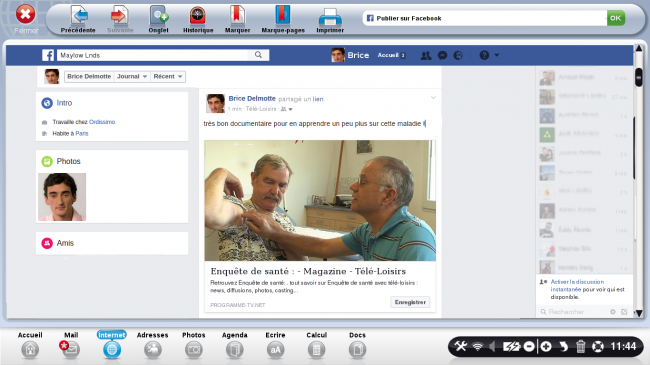Go back with the Précédente arrow icon
The width and height of the screenshot is (650, 365).
click(79, 17)
